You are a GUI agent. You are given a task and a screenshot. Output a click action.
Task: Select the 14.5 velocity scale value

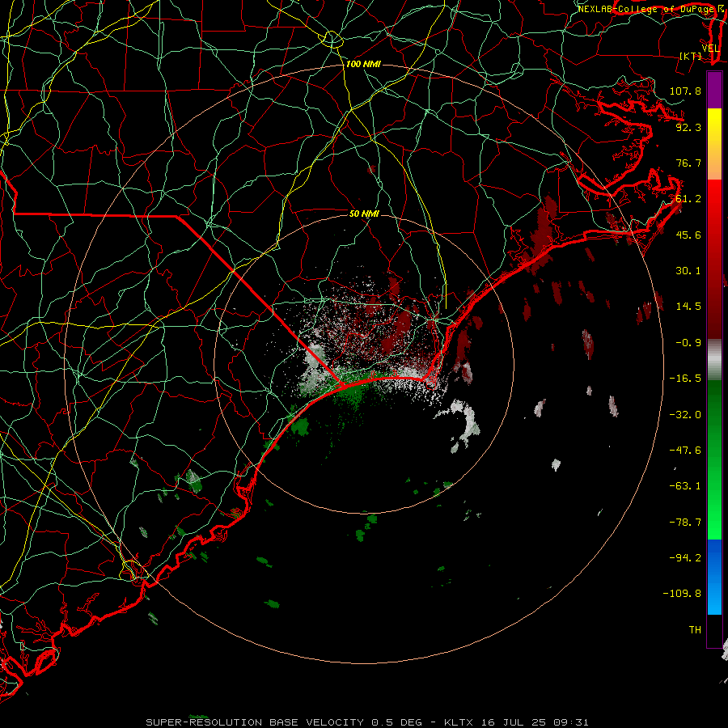tap(688, 307)
